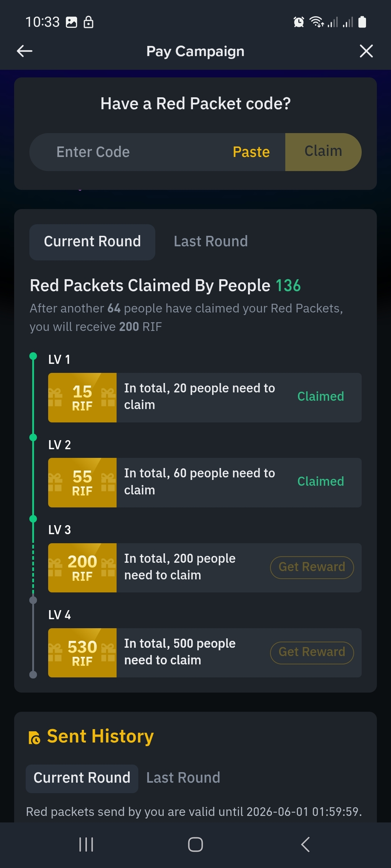This screenshot has width=391, height=868.
Task: Tap the Sent History clock icon
Action: coord(34,737)
